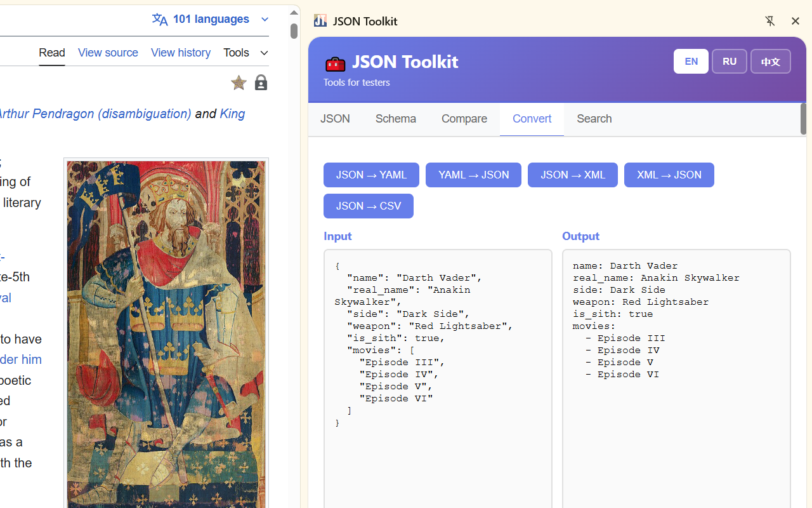Close the JSON Toolkit side panel

(795, 21)
